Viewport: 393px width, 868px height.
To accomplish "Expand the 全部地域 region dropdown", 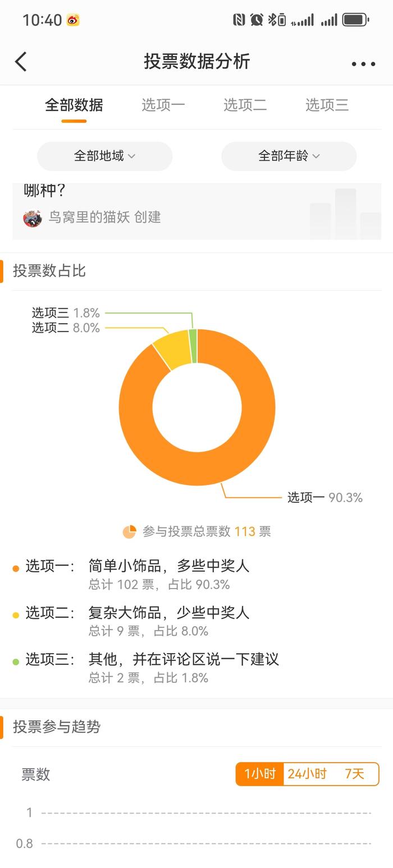I will click(x=104, y=156).
